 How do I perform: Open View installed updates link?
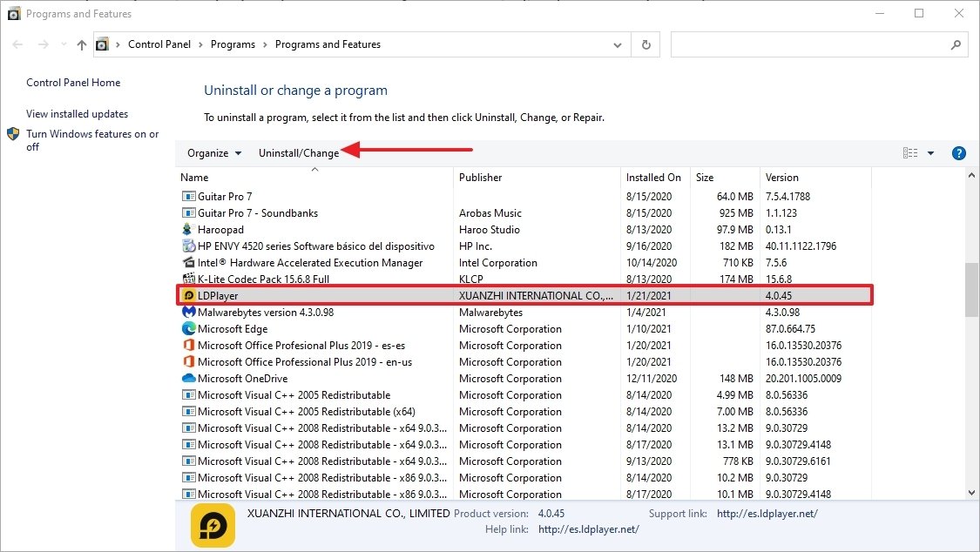pyautogui.click(x=77, y=114)
